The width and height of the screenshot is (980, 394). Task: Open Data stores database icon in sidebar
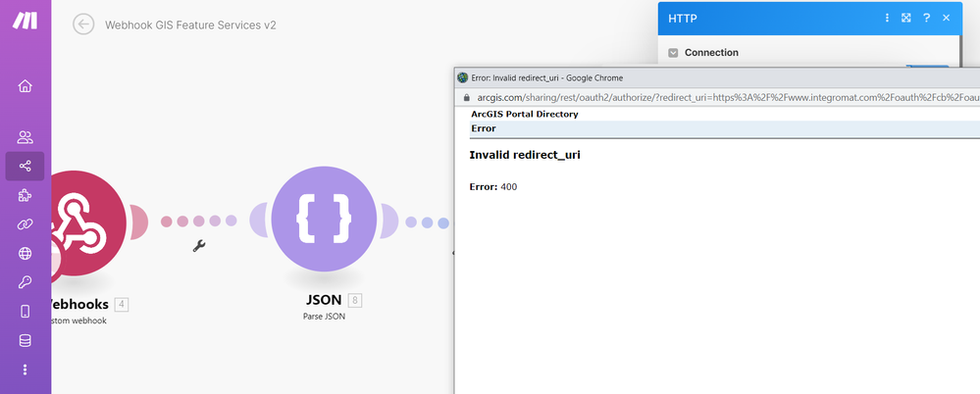point(25,341)
